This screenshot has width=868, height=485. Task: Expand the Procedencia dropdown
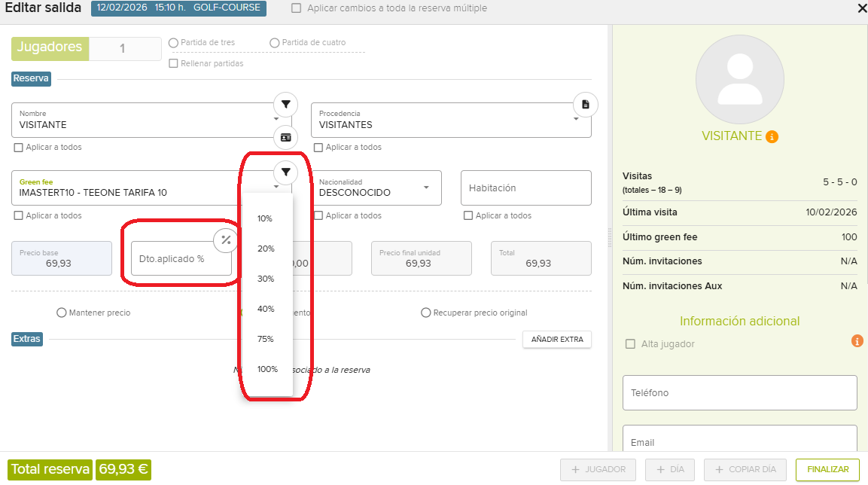point(576,119)
